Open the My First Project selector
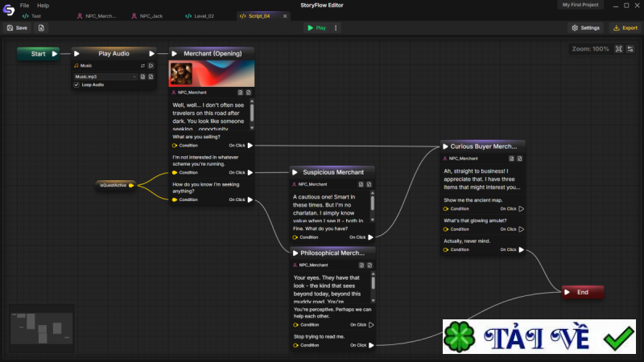 (580, 5)
